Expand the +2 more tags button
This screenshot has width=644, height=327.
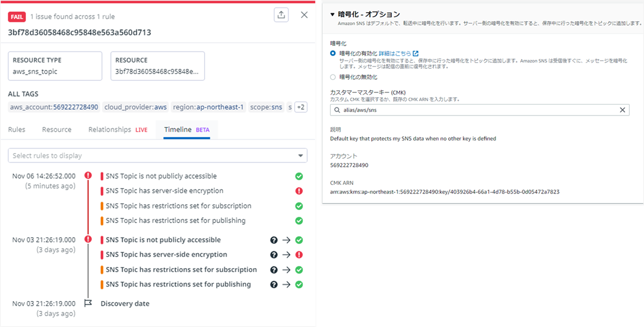(301, 107)
